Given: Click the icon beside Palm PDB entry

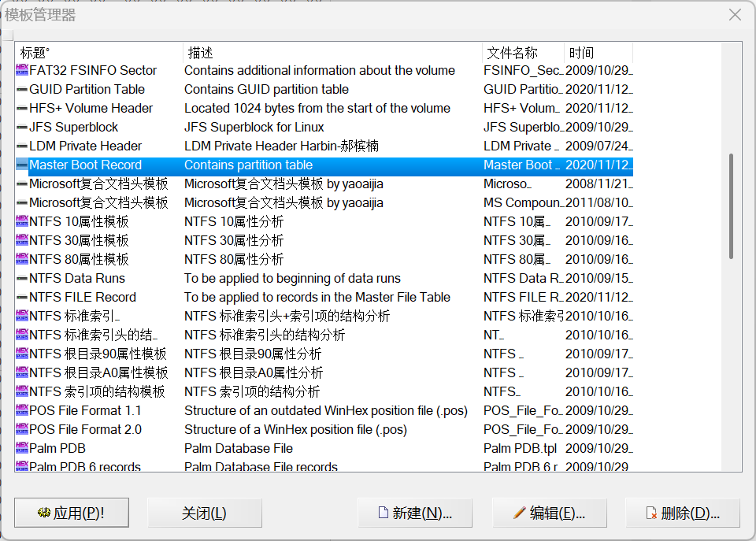Looking at the screenshot, I should 22,448.
